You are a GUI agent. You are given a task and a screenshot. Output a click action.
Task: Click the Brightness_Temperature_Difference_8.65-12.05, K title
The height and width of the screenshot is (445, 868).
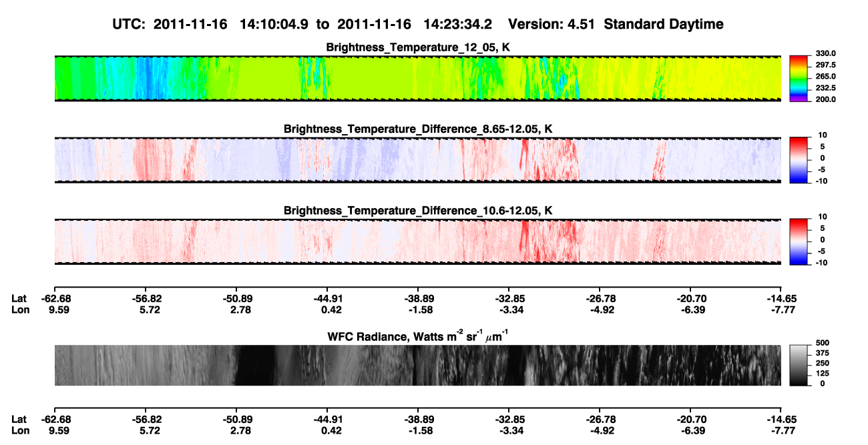point(418,129)
